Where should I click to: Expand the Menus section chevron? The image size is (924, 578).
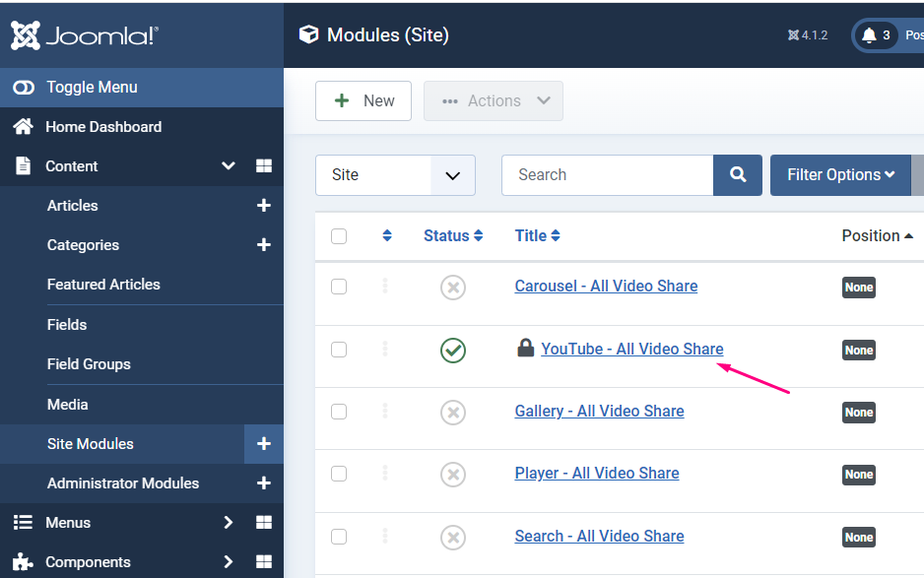pos(229,523)
